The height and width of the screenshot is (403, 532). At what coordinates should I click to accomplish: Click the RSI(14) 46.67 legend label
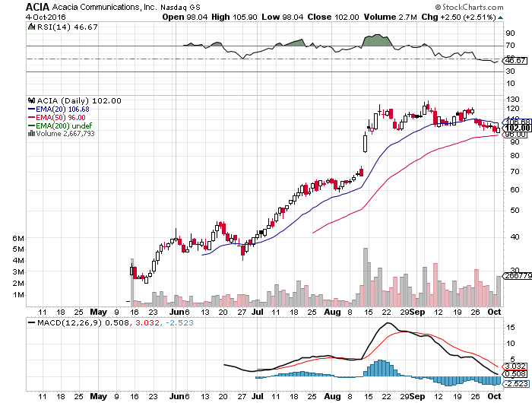[67, 27]
